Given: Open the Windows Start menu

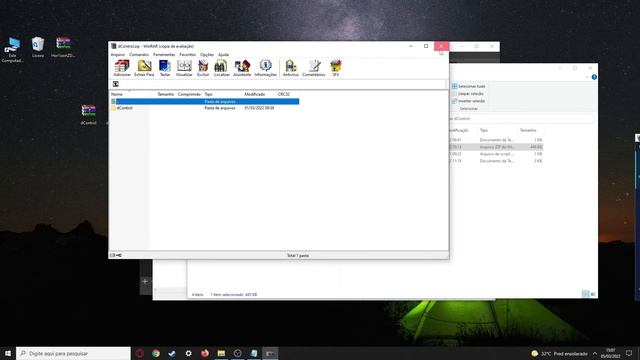Looking at the screenshot, I should tap(8, 353).
